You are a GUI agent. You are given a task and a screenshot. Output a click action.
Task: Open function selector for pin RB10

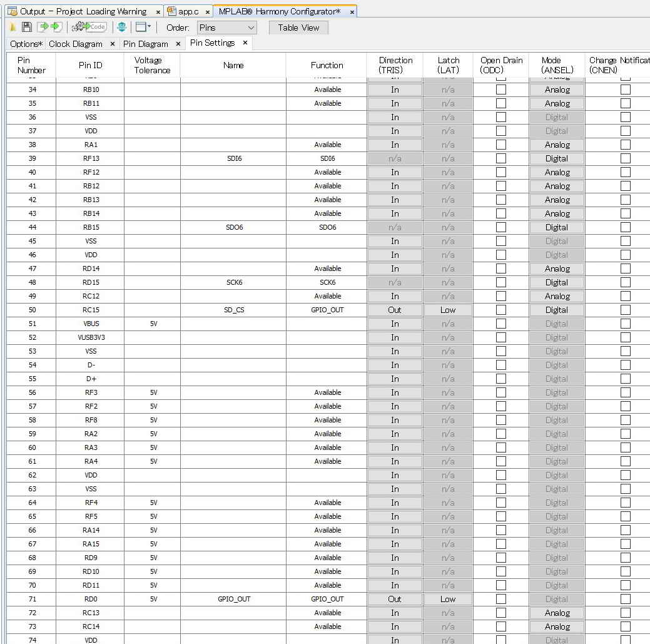(327, 89)
